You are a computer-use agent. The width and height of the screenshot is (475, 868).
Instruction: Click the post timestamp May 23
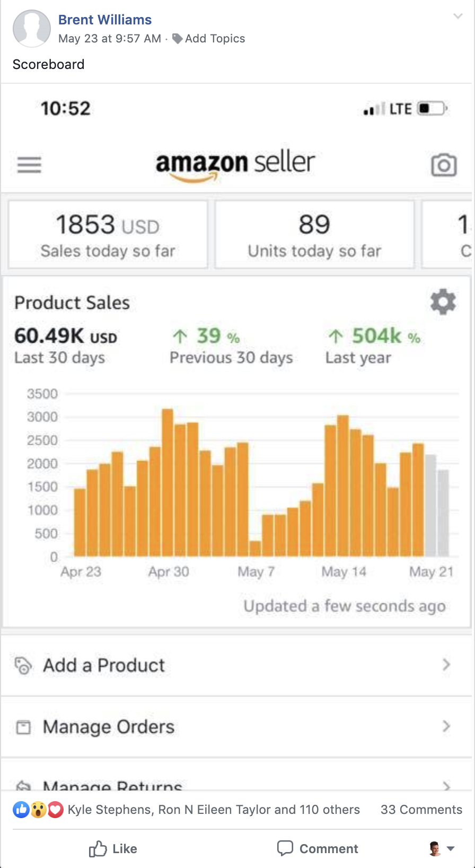coord(109,39)
